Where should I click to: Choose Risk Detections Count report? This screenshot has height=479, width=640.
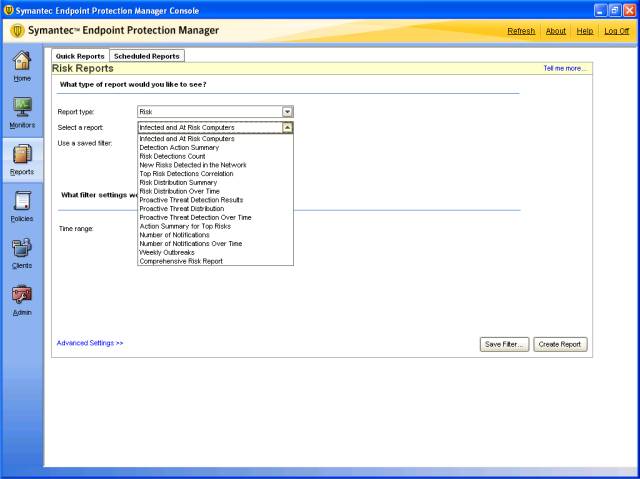[x=215, y=156]
